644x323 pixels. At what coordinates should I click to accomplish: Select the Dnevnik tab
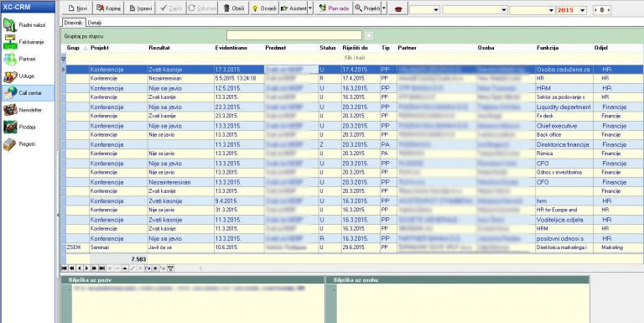tap(74, 23)
